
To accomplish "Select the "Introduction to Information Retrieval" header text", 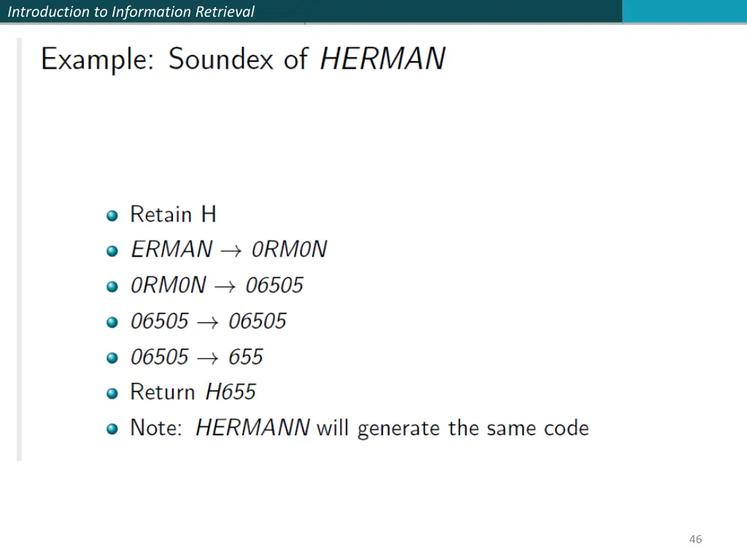I will pos(131,12).
